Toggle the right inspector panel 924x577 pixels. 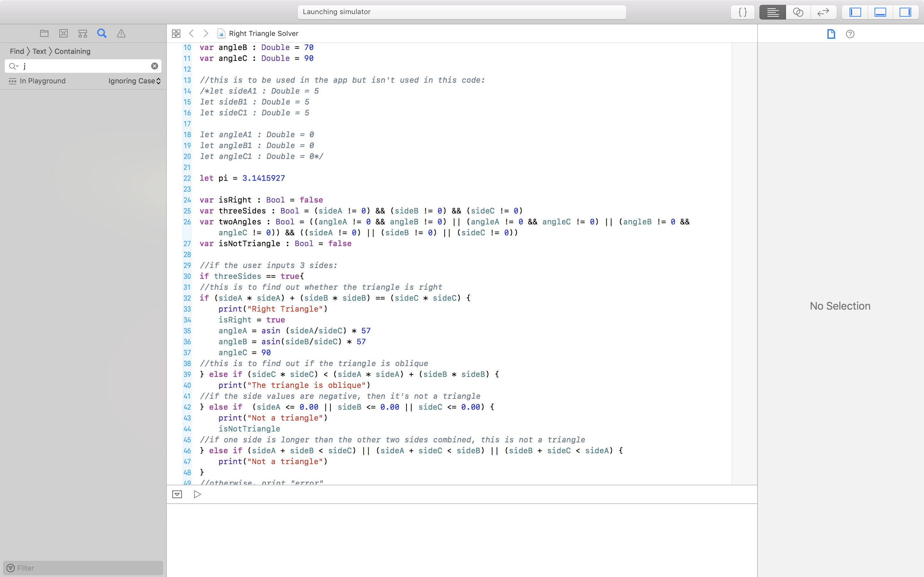click(905, 12)
